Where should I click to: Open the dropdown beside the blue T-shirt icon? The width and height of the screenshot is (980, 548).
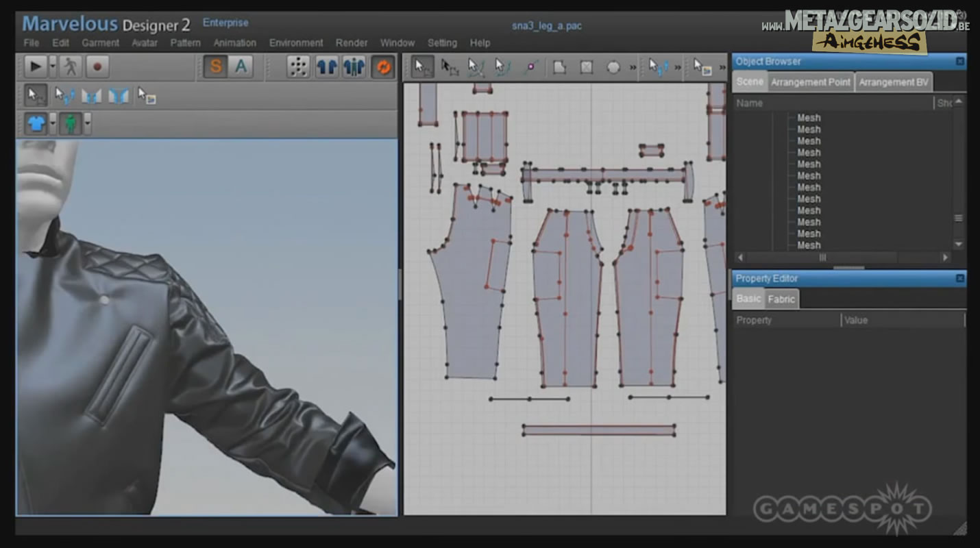(x=53, y=124)
